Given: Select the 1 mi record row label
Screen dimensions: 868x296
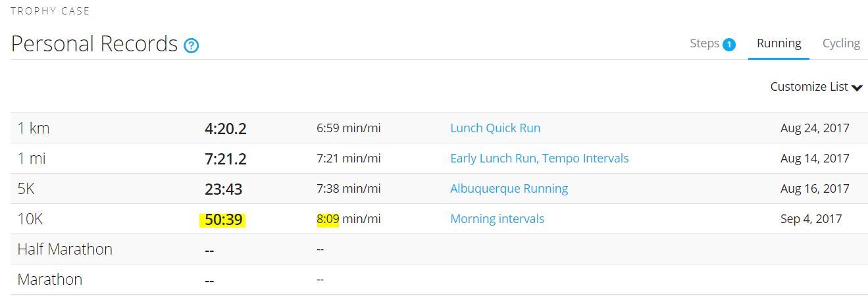Looking at the screenshot, I should pyautogui.click(x=32, y=159).
